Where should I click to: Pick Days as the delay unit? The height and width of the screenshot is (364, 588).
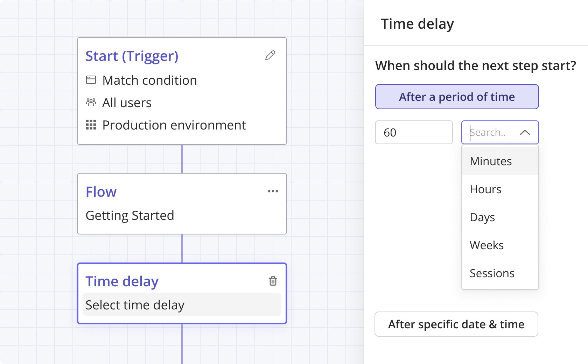click(x=482, y=217)
